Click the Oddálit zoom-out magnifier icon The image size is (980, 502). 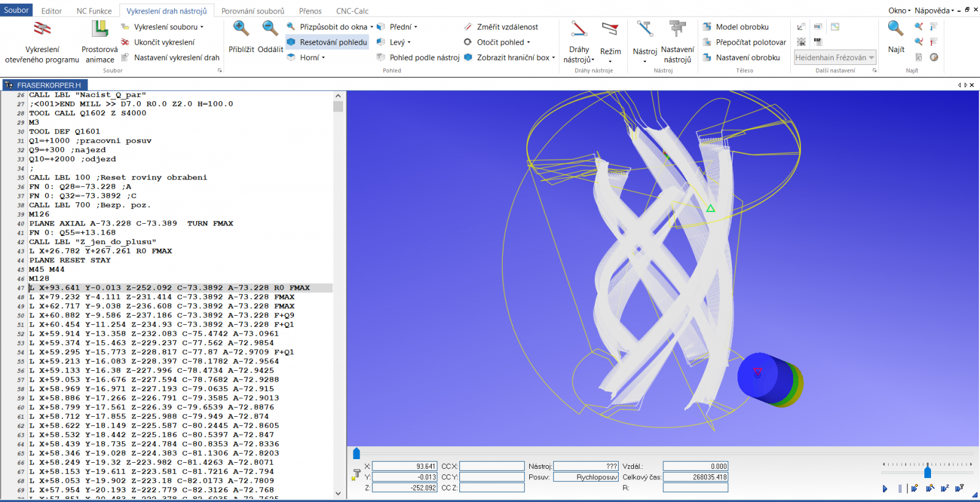pyautogui.click(x=270, y=29)
